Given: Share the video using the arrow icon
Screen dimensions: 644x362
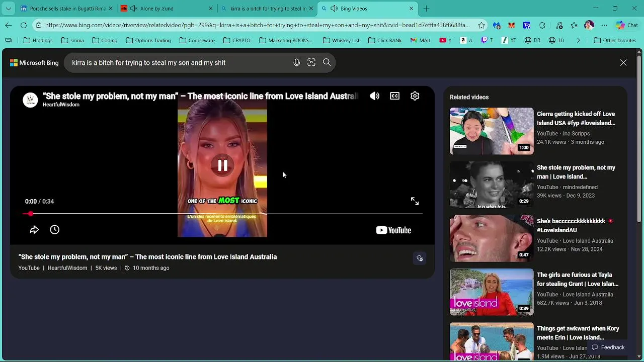Looking at the screenshot, I should [34, 230].
